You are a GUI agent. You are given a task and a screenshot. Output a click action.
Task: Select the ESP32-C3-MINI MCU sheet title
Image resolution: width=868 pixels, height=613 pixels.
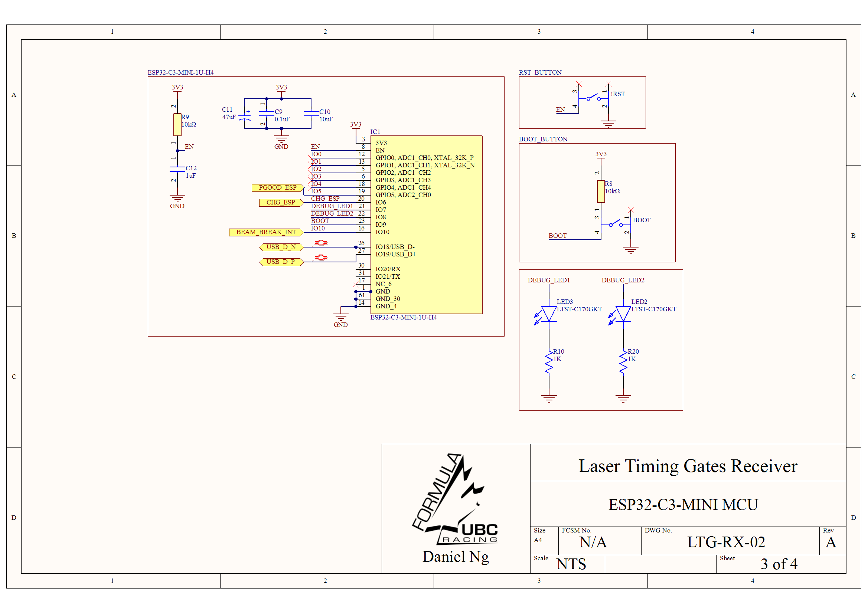(x=683, y=505)
